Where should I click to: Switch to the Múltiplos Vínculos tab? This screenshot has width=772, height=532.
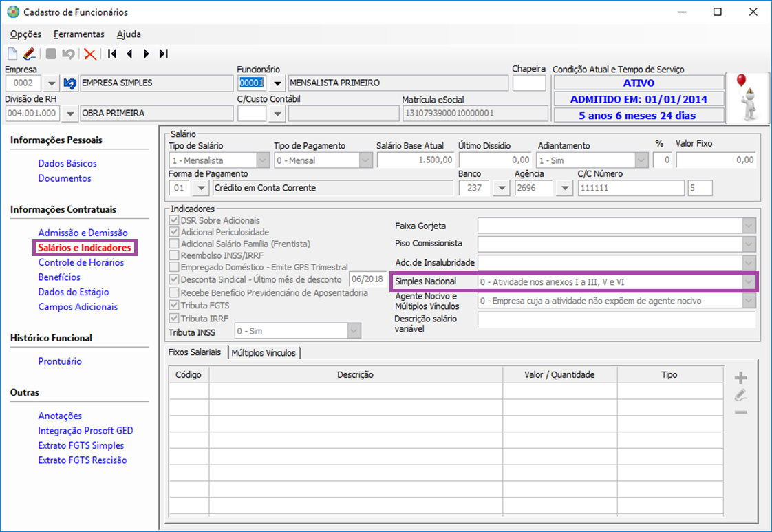point(264,353)
